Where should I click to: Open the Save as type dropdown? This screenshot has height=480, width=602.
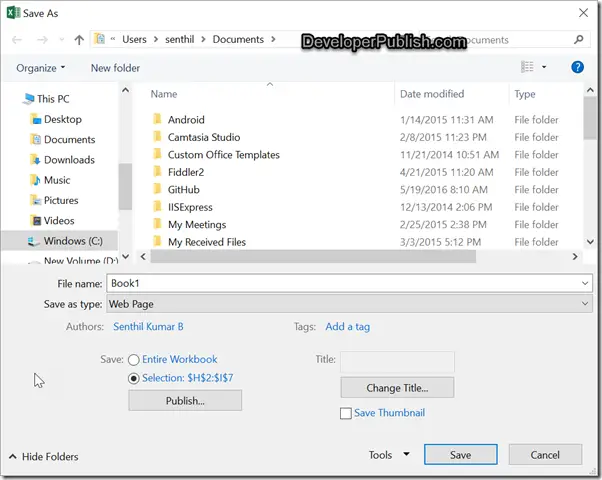click(x=349, y=304)
